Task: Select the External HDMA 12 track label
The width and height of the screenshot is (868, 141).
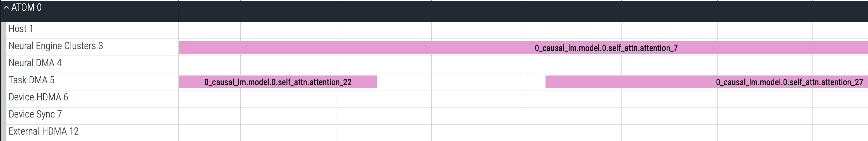Action: [43, 131]
